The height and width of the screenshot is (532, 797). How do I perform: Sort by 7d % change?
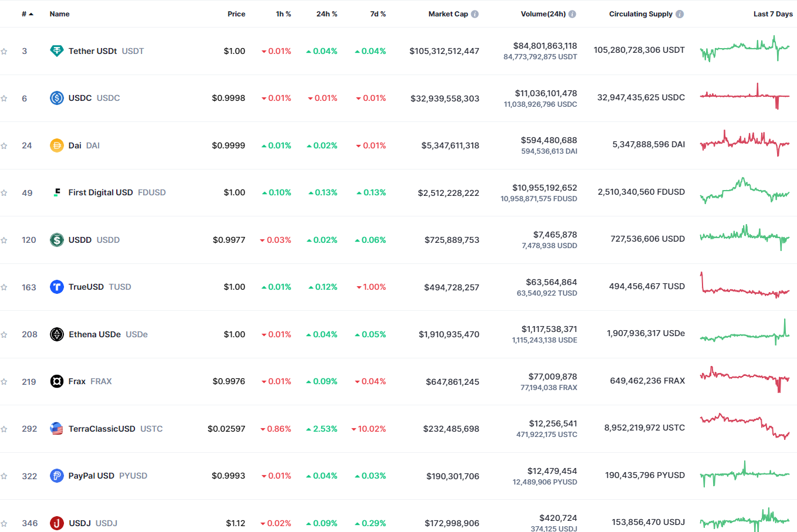click(378, 14)
